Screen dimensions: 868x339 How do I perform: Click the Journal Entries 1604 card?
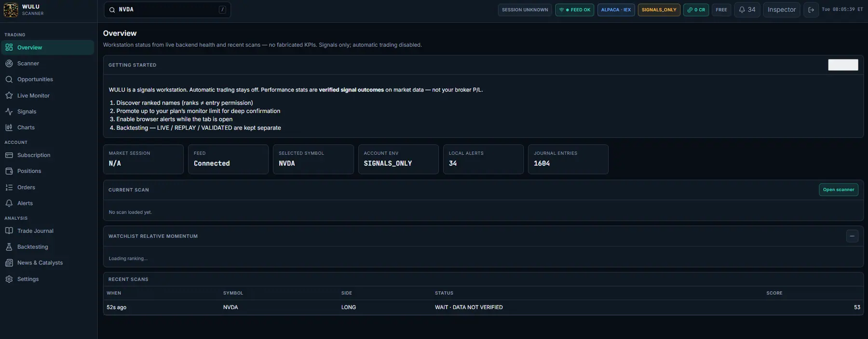click(x=568, y=159)
